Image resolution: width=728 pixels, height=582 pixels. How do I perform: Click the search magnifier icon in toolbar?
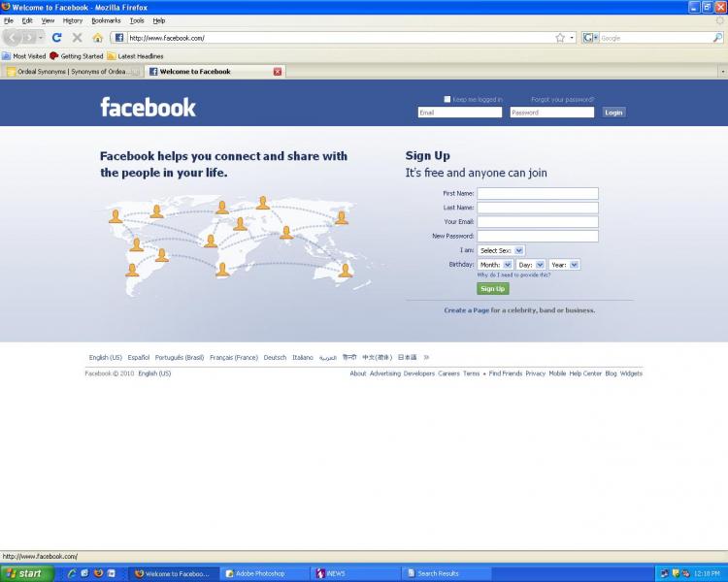pos(717,38)
